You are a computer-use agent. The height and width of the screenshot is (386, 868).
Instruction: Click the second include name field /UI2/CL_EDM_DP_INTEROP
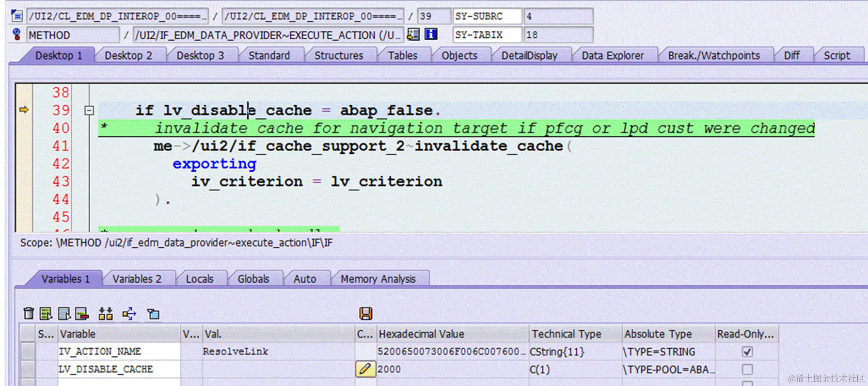click(313, 16)
